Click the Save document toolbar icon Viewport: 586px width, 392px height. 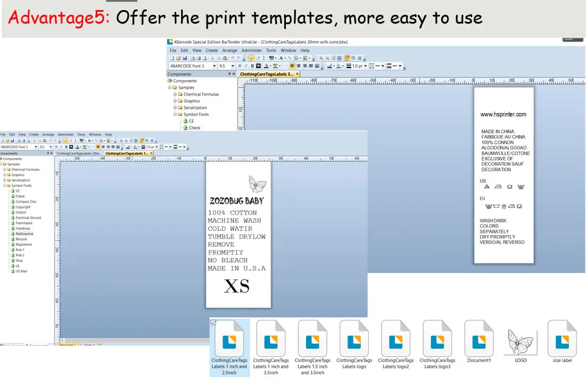tap(185, 58)
